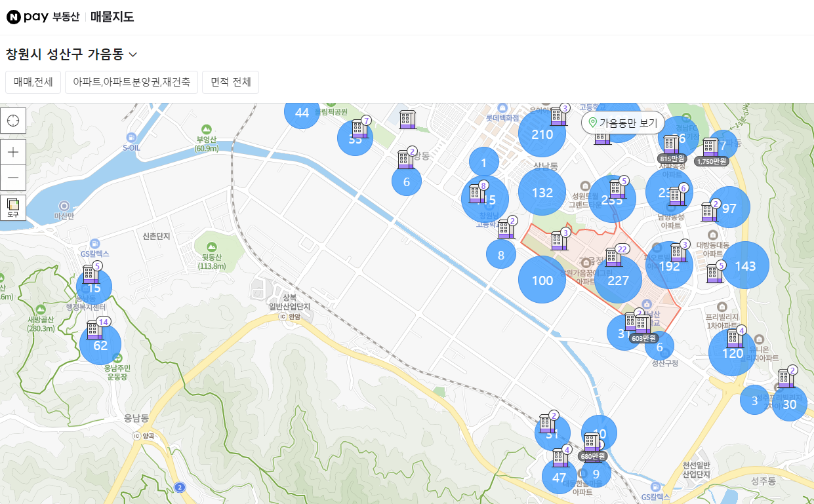Select the 192 listings cluster
814x504 pixels.
(669, 266)
